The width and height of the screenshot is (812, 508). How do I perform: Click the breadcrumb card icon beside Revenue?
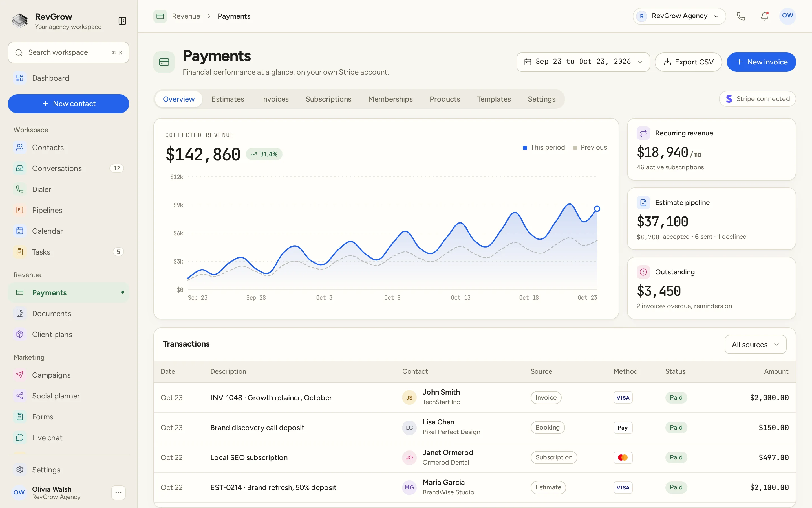[x=160, y=16]
